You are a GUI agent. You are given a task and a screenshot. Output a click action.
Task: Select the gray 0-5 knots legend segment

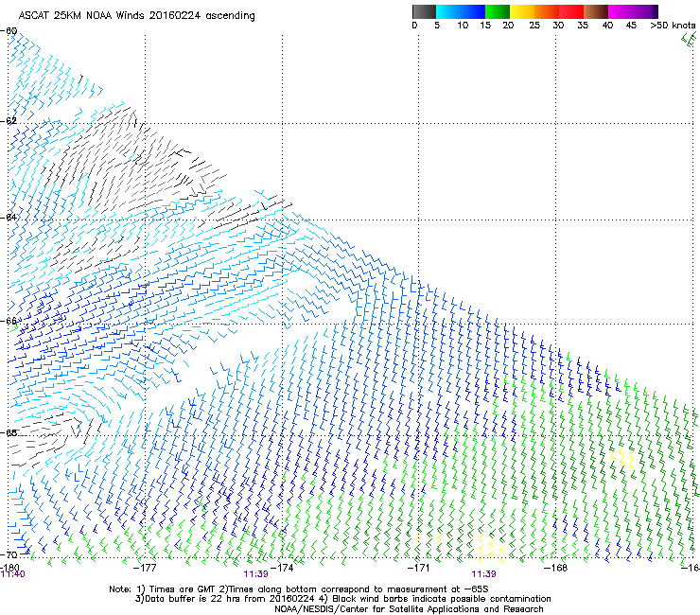424,11
